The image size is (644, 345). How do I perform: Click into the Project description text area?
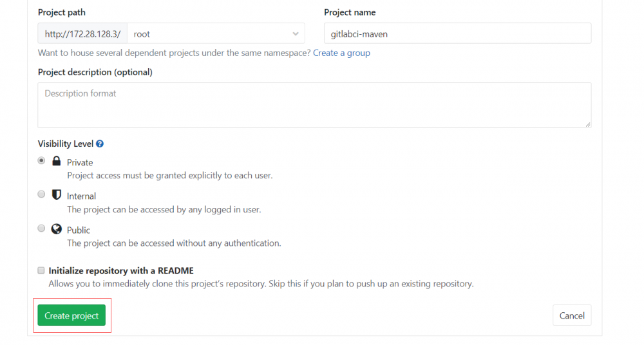pos(314,105)
